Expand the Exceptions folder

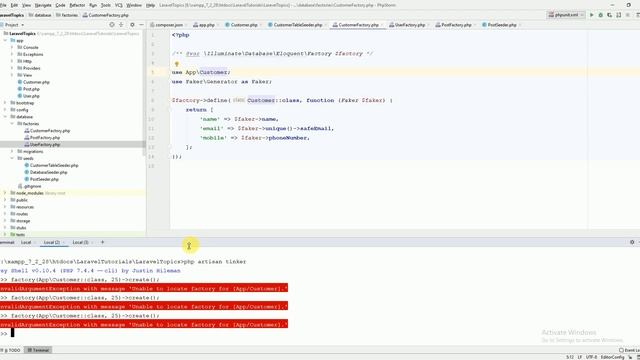tap(12, 54)
